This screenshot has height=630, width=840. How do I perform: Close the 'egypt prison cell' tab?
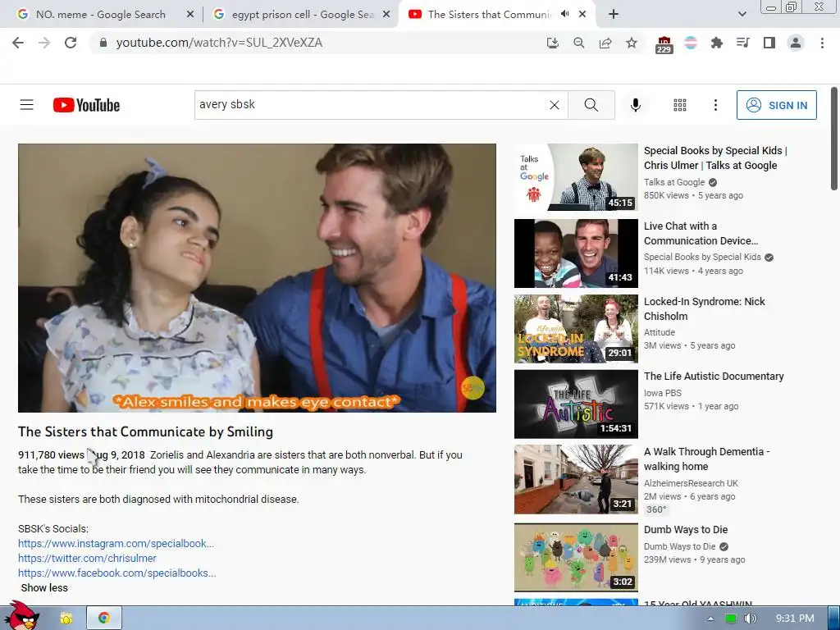tap(386, 15)
